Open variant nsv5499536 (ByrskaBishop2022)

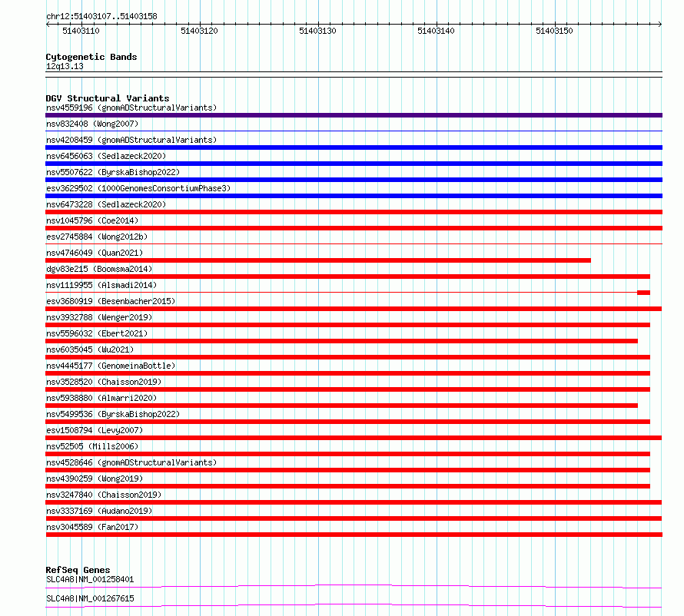[x=113, y=414]
